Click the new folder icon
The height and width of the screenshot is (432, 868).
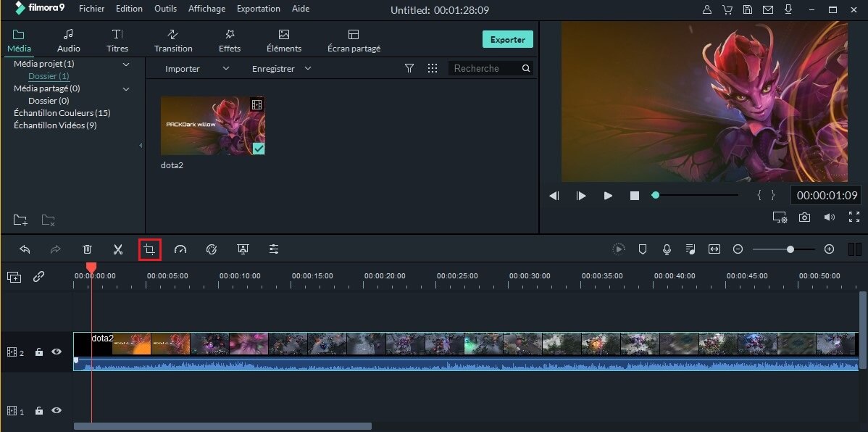tap(20, 220)
